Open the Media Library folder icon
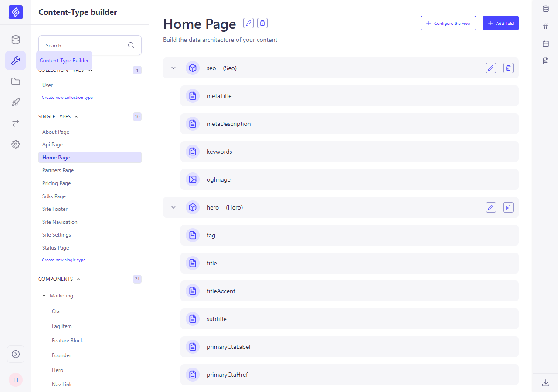Screen dimensions: 558x392 click(x=16, y=81)
